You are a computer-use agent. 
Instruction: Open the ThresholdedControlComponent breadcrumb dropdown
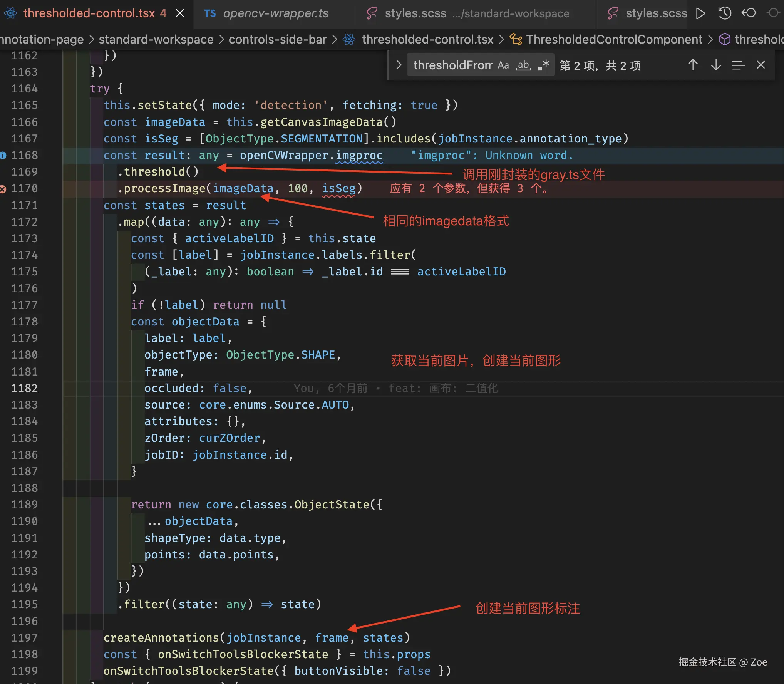pyautogui.click(x=614, y=39)
